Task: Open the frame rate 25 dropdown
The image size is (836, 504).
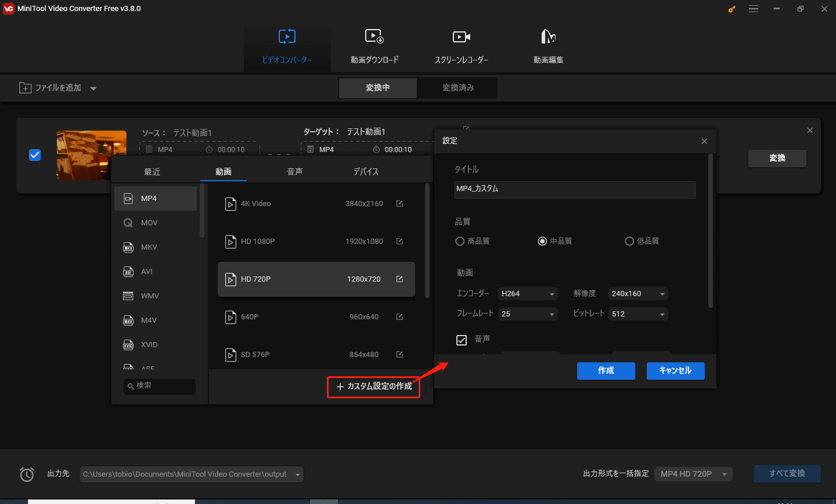Action: (x=528, y=314)
